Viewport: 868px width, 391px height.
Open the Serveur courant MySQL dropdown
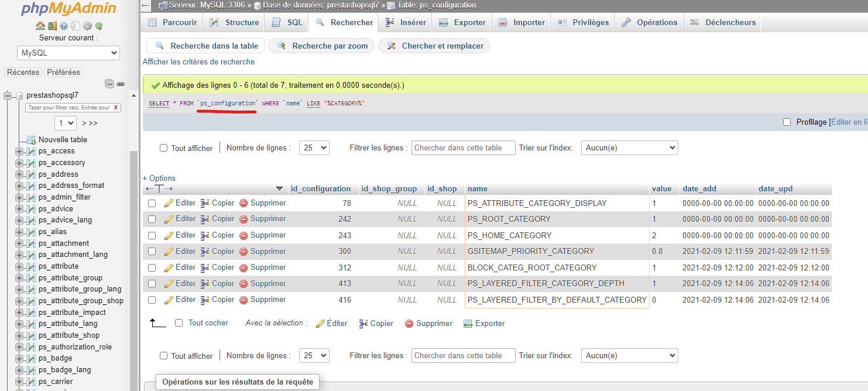point(68,53)
